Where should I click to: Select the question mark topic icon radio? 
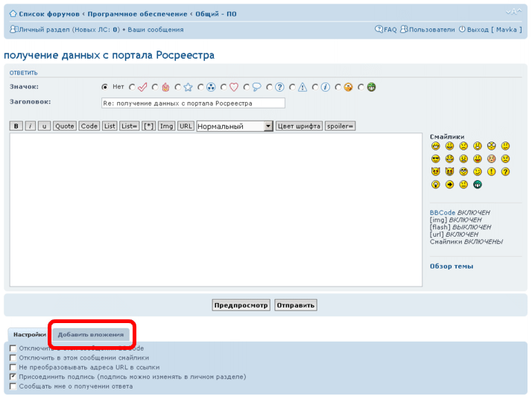click(270, 87)
